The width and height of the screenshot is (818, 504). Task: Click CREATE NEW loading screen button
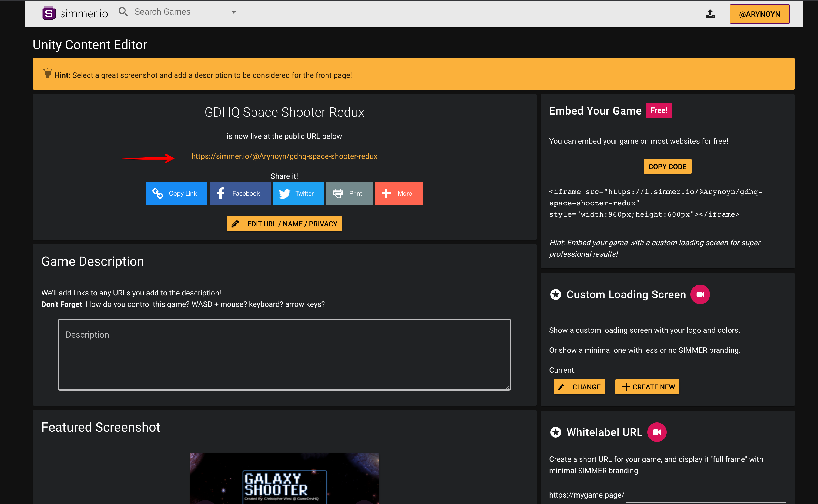647,387
